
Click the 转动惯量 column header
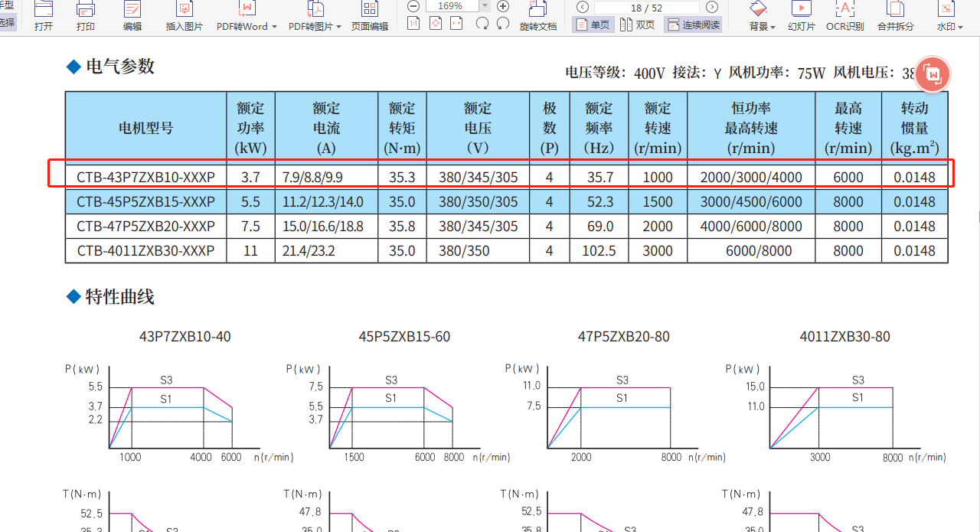coord(915,128)
